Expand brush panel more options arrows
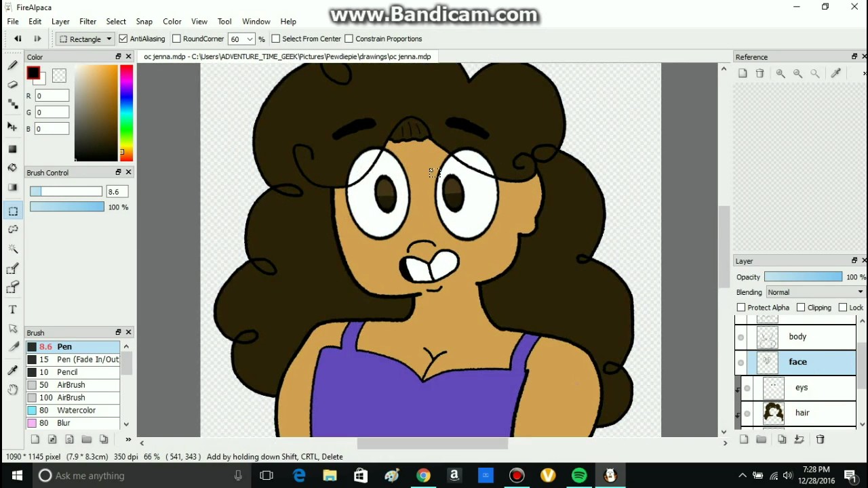The height and width of the screenshot is (488, 868). (x=128, y=439)
